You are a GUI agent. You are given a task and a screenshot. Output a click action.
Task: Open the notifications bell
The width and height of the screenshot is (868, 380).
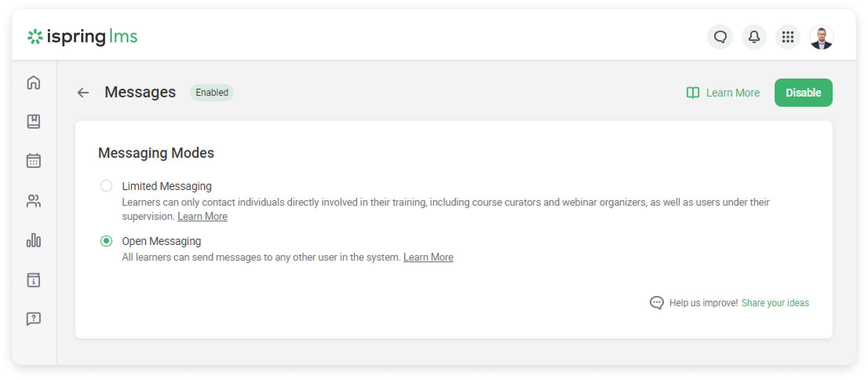point(754,37)
